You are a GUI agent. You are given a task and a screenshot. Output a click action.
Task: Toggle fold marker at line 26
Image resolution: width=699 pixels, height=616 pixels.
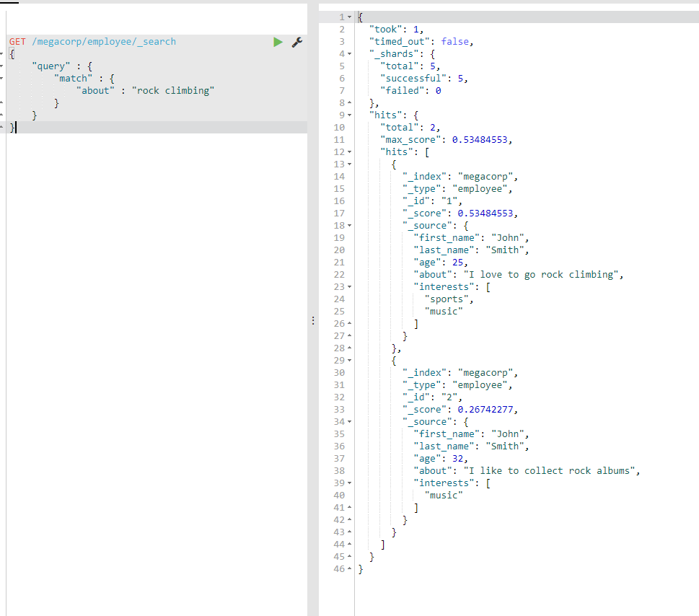(x=349, y=324)
